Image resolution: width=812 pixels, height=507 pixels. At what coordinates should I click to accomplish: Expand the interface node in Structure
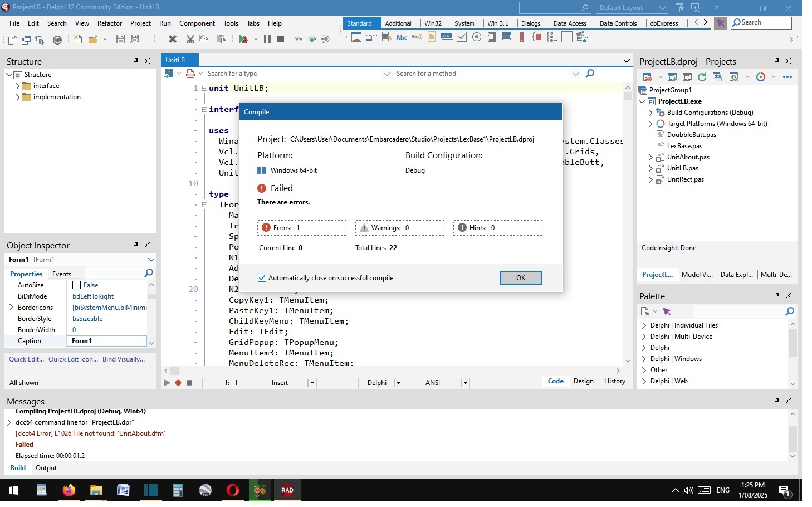[18, 86]
